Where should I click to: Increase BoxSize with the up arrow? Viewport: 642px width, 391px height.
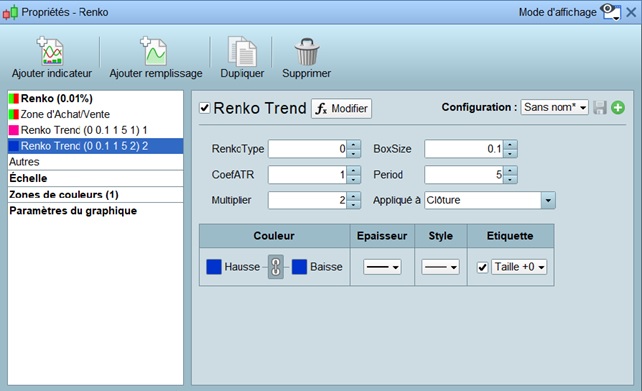point(510,145)
